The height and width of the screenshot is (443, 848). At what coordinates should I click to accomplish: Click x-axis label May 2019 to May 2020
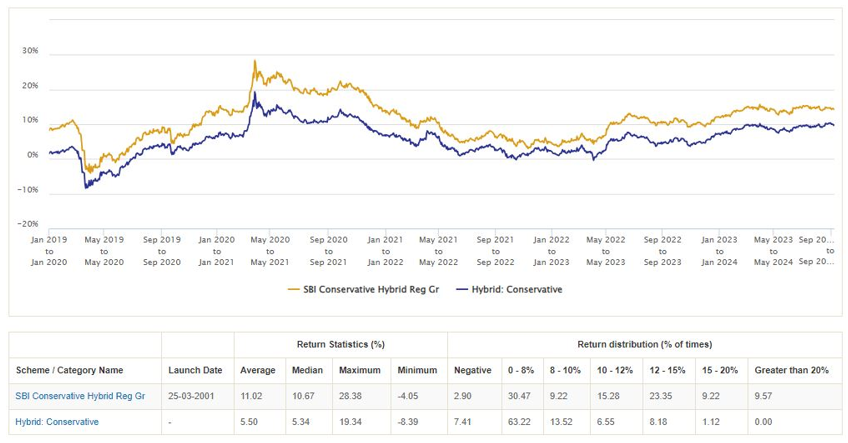click(104, 251)
